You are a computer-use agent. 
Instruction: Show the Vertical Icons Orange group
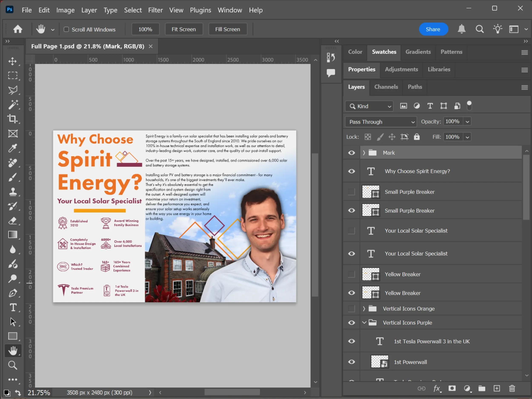coord(351,309)
